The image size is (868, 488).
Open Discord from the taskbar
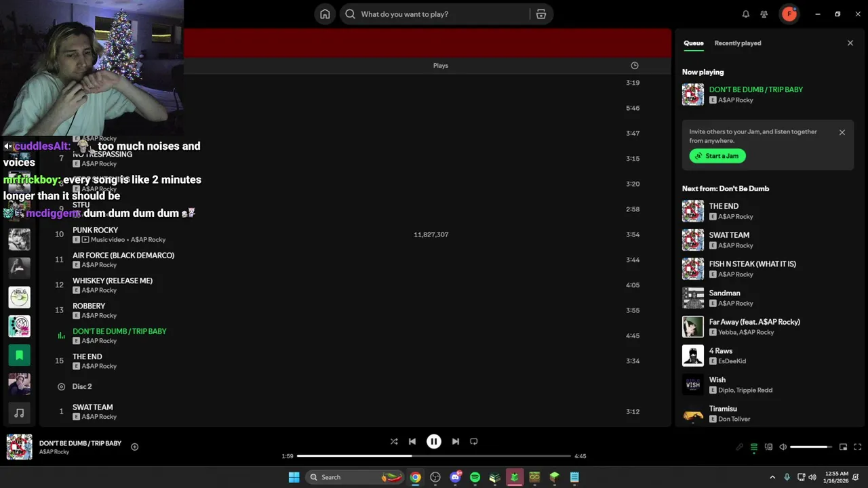pyautogui.click(x=455, y=477)
